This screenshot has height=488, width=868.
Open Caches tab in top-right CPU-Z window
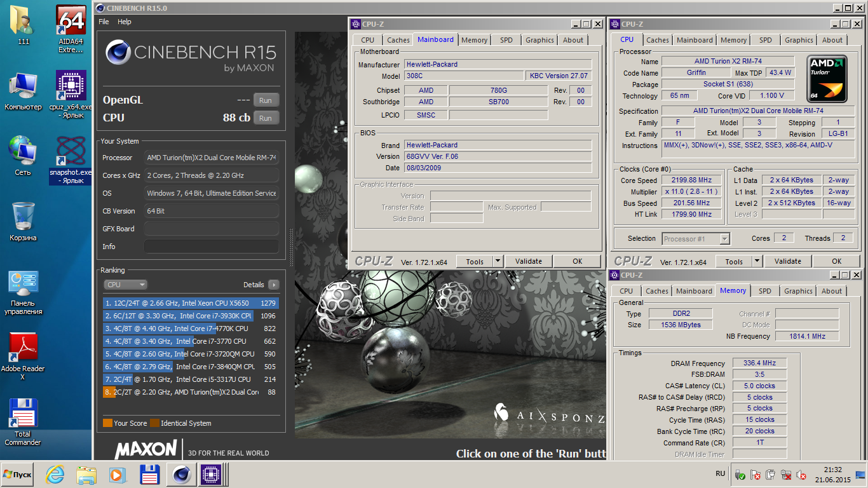pyautogui.click(x=658, y=40)
